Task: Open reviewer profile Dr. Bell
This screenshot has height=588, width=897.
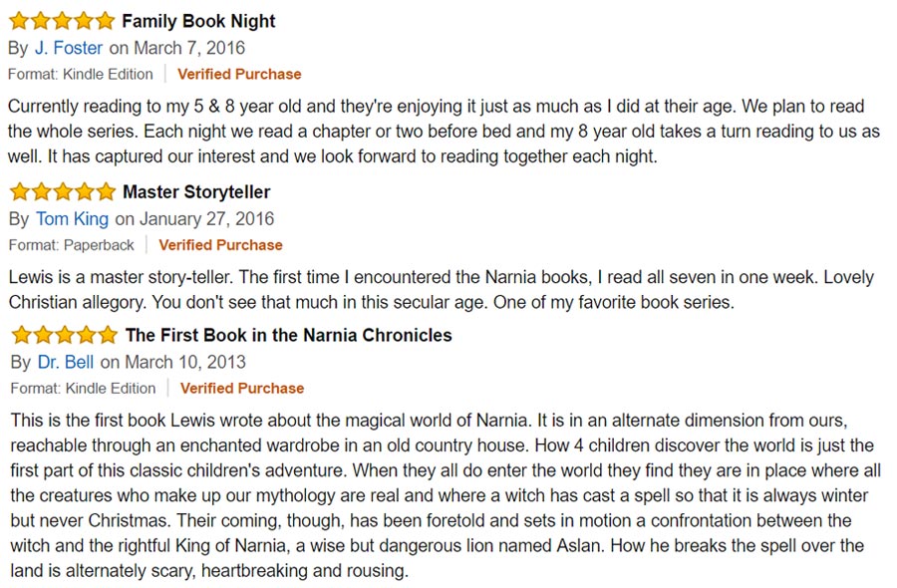Action: coord(66,362)
